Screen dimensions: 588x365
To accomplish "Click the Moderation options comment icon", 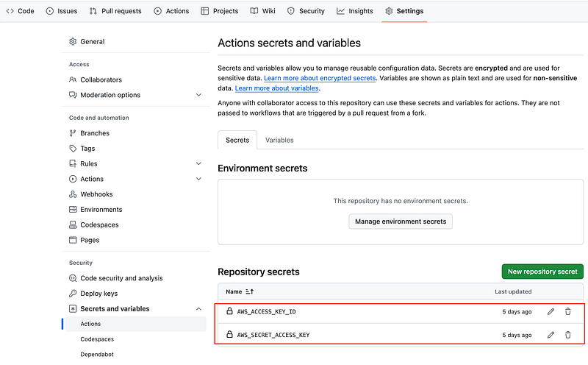I will (x=73, y=95).
